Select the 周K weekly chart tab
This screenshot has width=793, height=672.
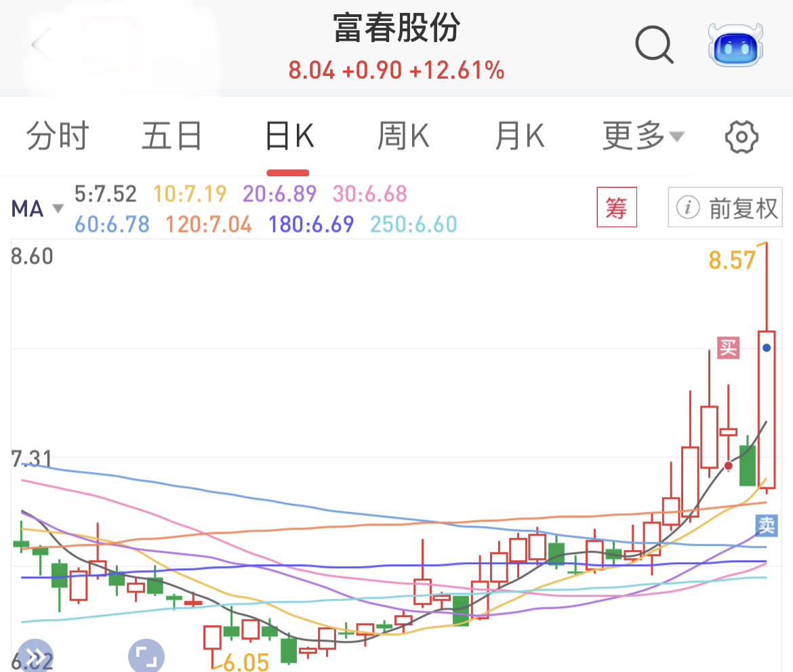[403, 137]
